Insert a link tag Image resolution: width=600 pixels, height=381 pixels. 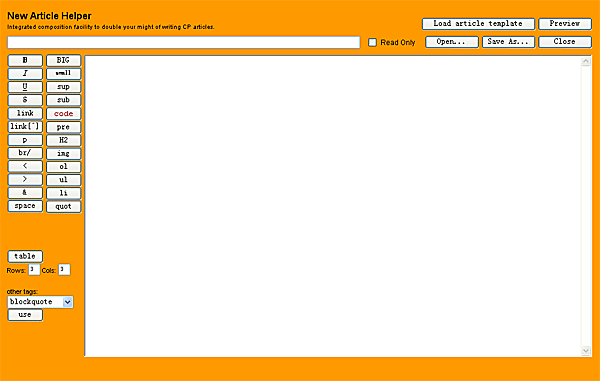[x=25, y=113]
